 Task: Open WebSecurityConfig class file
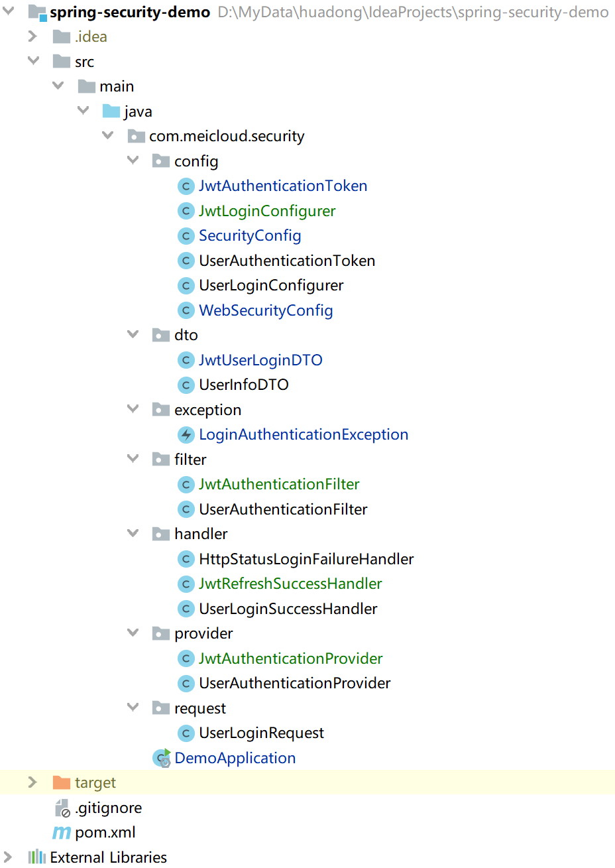(x=266, y=310)
